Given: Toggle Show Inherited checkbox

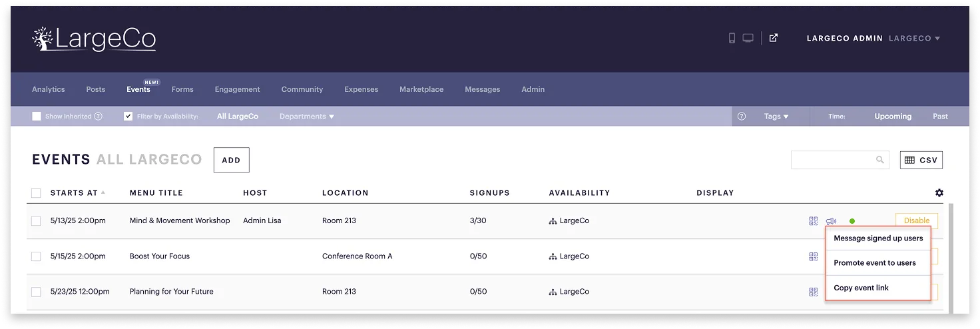Looking at the screenshot, I should pos(37,116).
